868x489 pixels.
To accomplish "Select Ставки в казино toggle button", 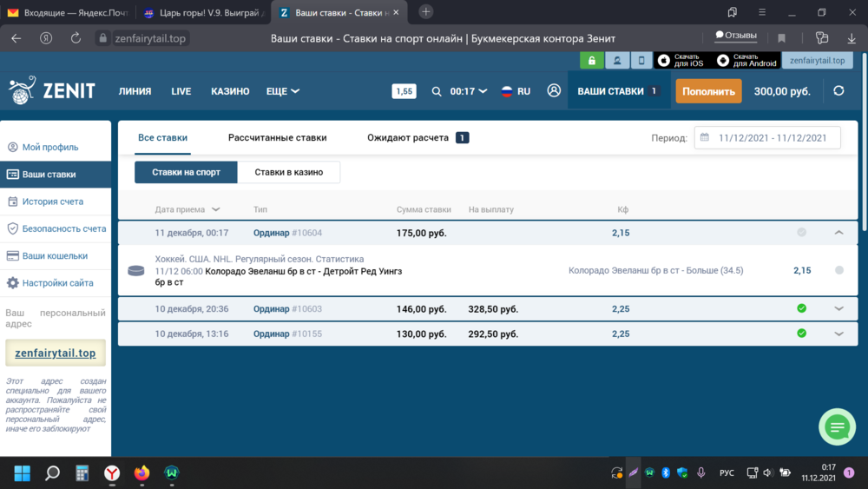I will (x=288, y=172).
